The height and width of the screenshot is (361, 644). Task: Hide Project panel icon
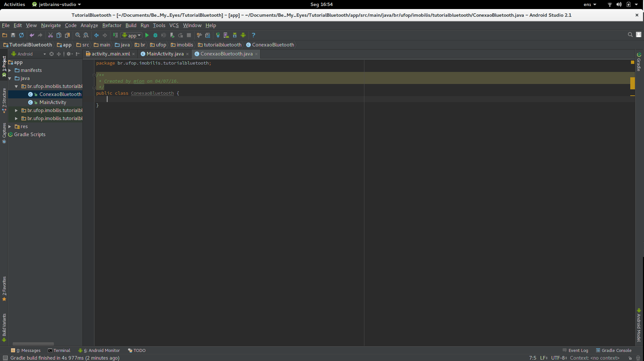coord(78,54)
